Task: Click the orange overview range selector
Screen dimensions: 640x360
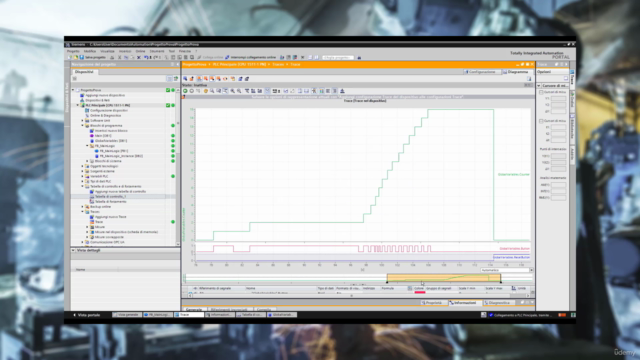Action: pos(444,278)
